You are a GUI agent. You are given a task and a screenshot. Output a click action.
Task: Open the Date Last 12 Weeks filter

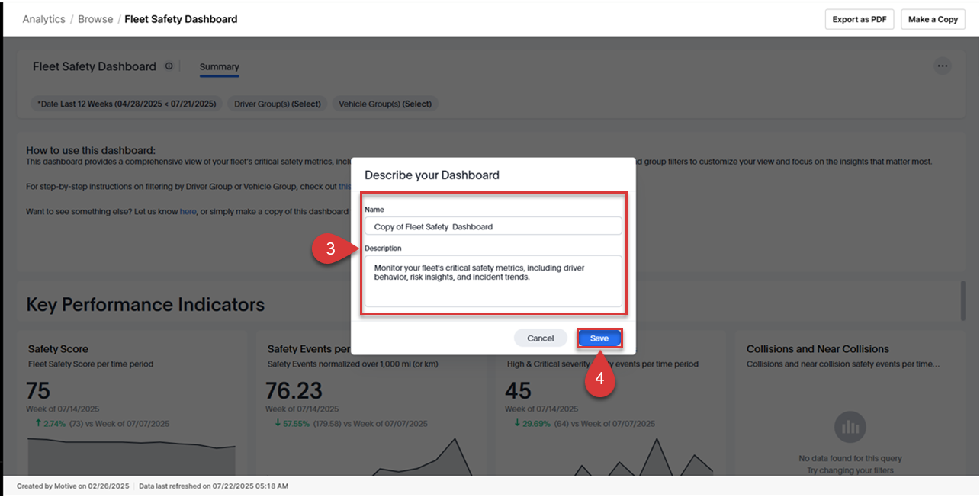[x=126, y=104]
